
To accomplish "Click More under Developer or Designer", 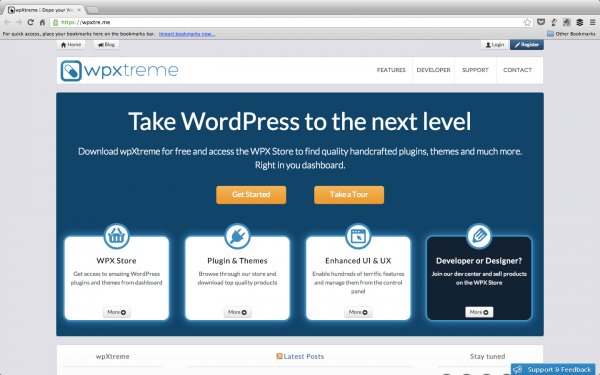I will tap(479, 312).
